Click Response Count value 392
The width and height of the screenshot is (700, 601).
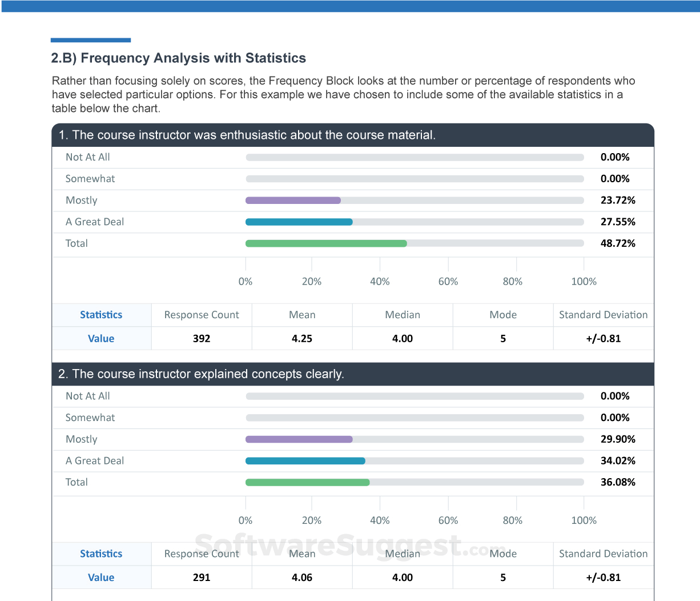202,339
